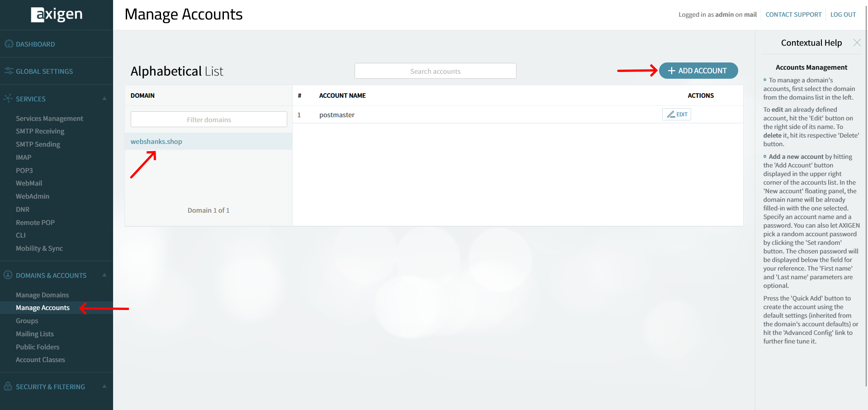
Task: Click the Services network icon
Action: pos(8,98)
